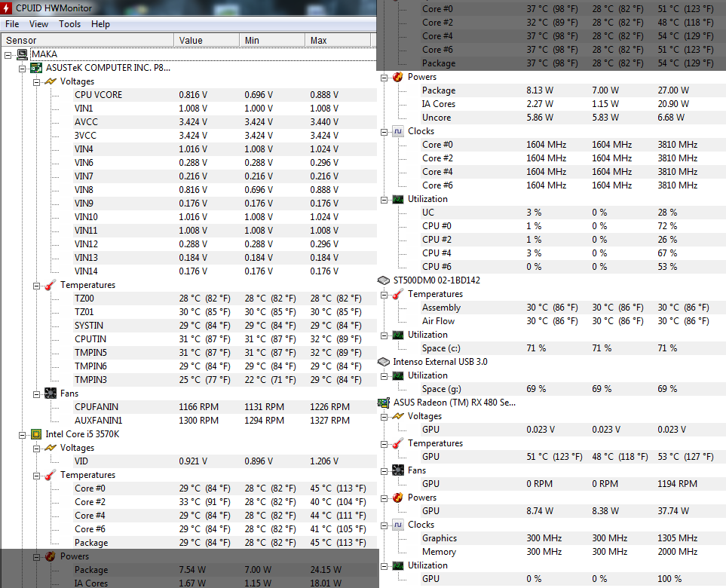Image resolution: width=726 pixels, height=588 pixels.
Task: Collapse the Utilization group containing CPU #0
Action: [384, 200]
